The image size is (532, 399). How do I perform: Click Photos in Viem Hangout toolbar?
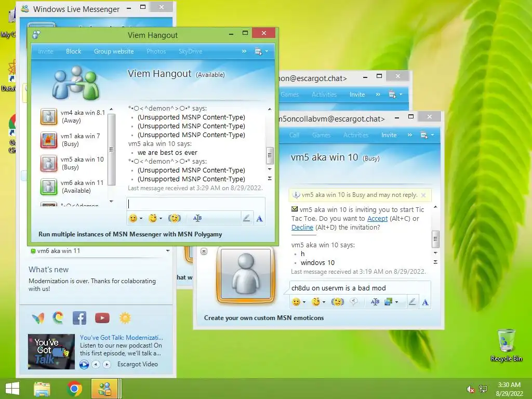tap(156, 51)
